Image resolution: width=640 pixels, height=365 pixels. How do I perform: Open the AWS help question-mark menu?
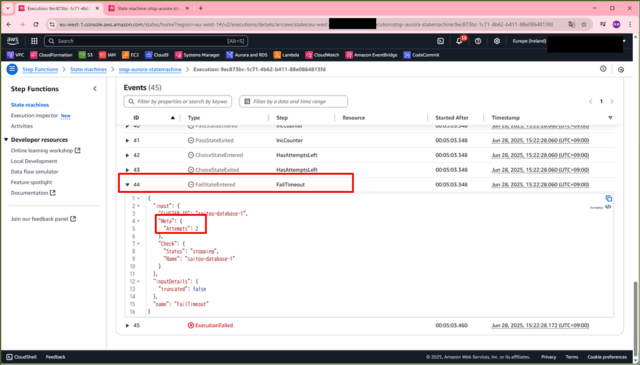[x=478, y=41]
